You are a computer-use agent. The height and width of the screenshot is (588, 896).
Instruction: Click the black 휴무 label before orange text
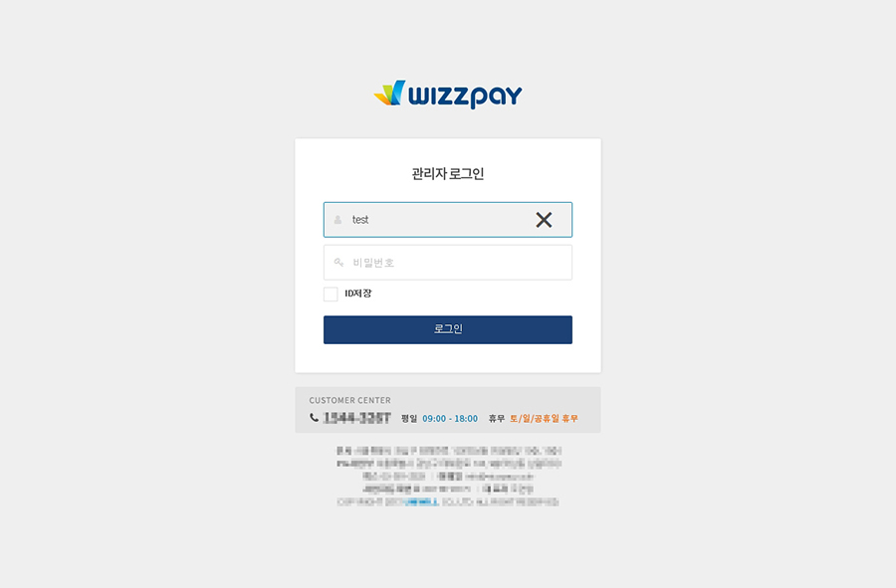coord(497,419)
